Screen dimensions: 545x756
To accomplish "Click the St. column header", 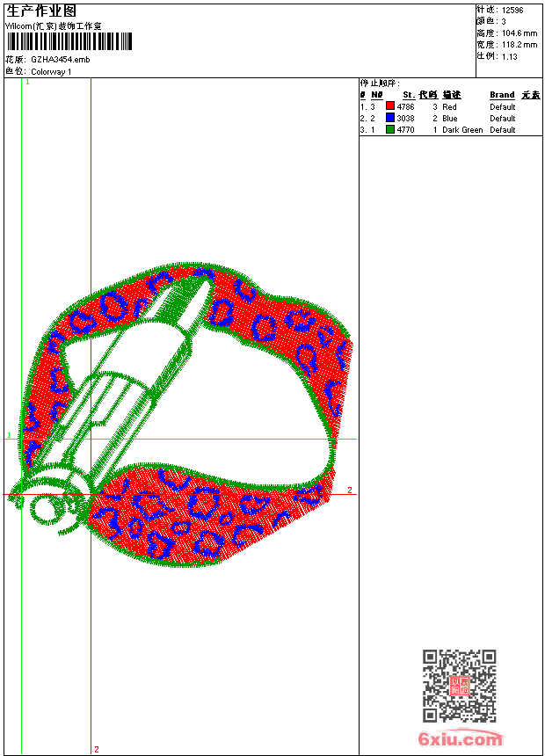I will click(409, 95).
